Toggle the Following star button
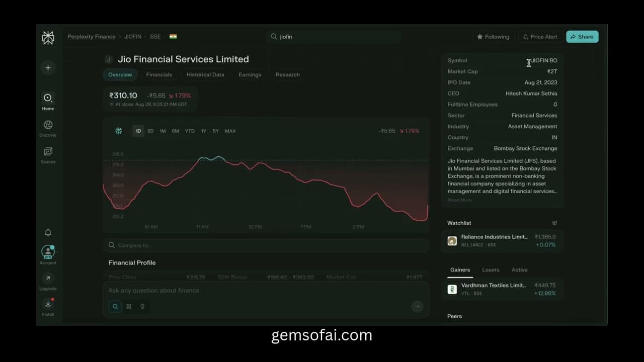 493,37
